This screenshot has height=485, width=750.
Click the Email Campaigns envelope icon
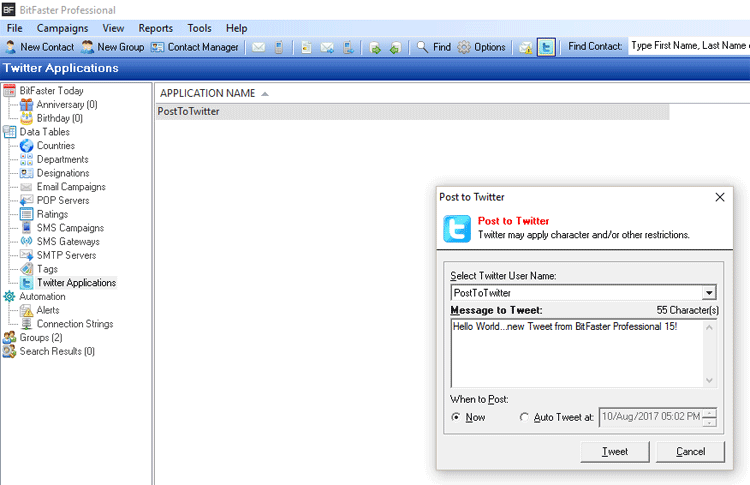tap(27, 187)
